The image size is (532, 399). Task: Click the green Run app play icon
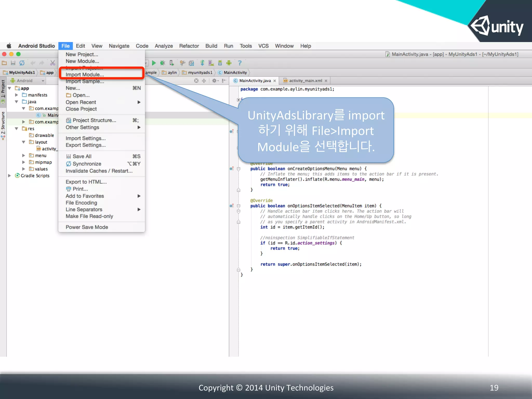point(154,63)
